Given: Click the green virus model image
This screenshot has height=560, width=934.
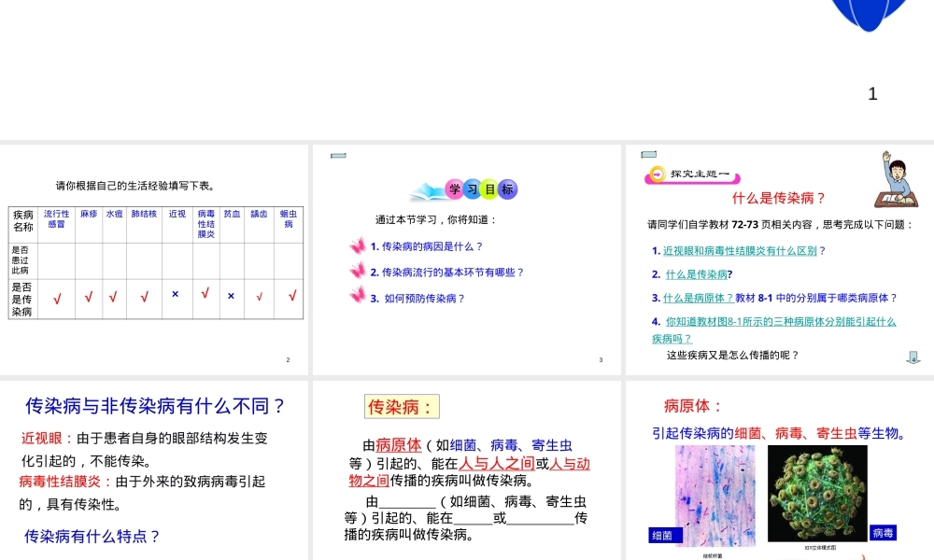Looking at the screenshot, I should pos(817,494).
